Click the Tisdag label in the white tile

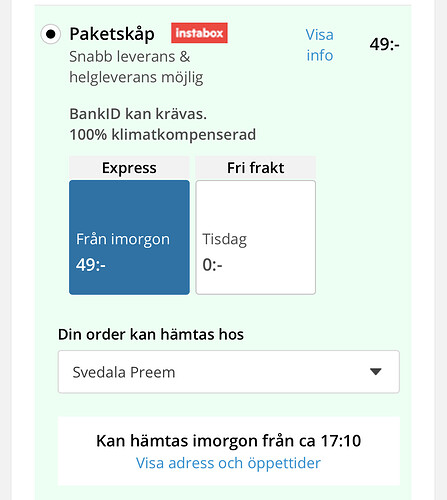(225, 240)
